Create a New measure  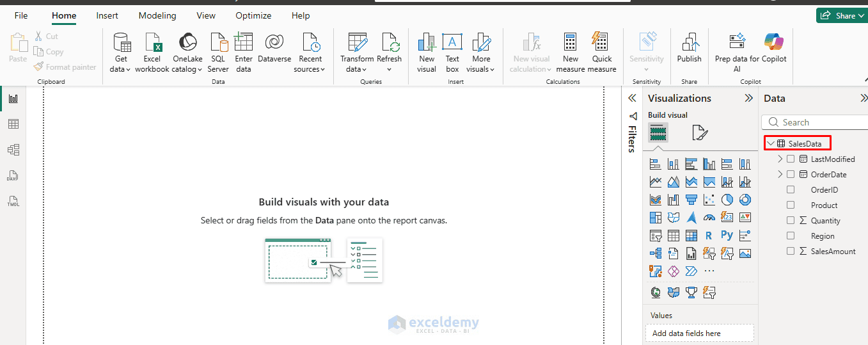(x=571, y=52)
